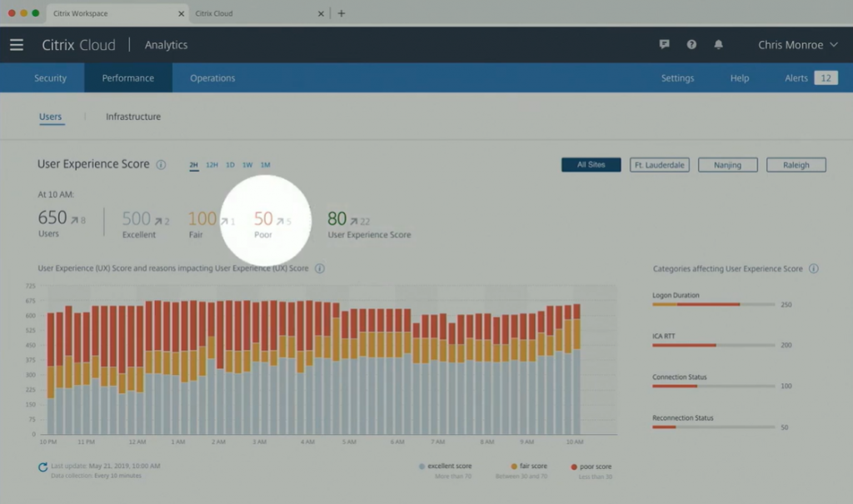The image size is (853, 504).
Task: Click the Logon Duration progress bar
Action: (712, 305)
